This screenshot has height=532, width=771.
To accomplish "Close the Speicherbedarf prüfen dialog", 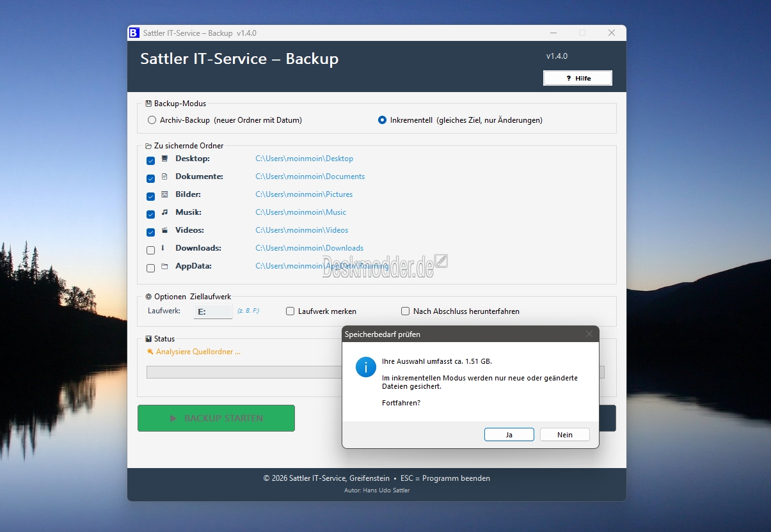I will (x=589, y=334).
